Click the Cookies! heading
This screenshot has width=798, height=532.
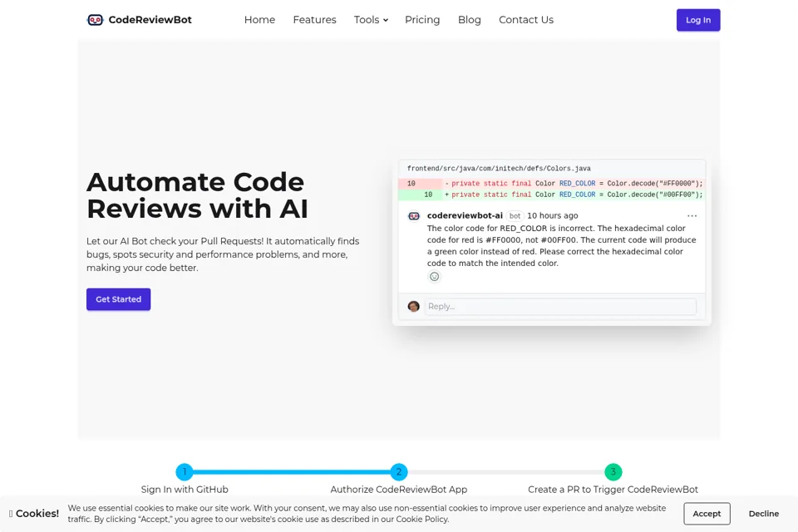pos(34,513)
